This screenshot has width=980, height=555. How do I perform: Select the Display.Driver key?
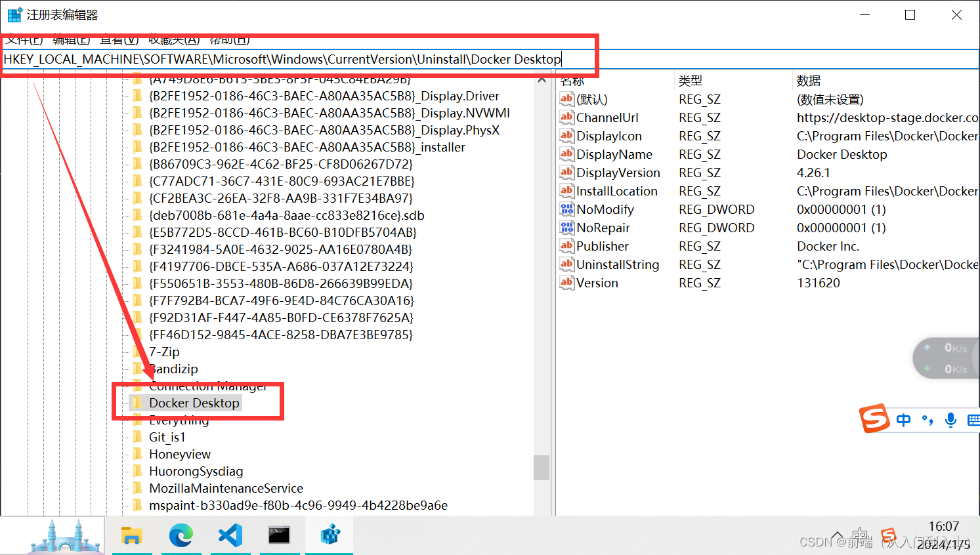[x=324, y=96]
